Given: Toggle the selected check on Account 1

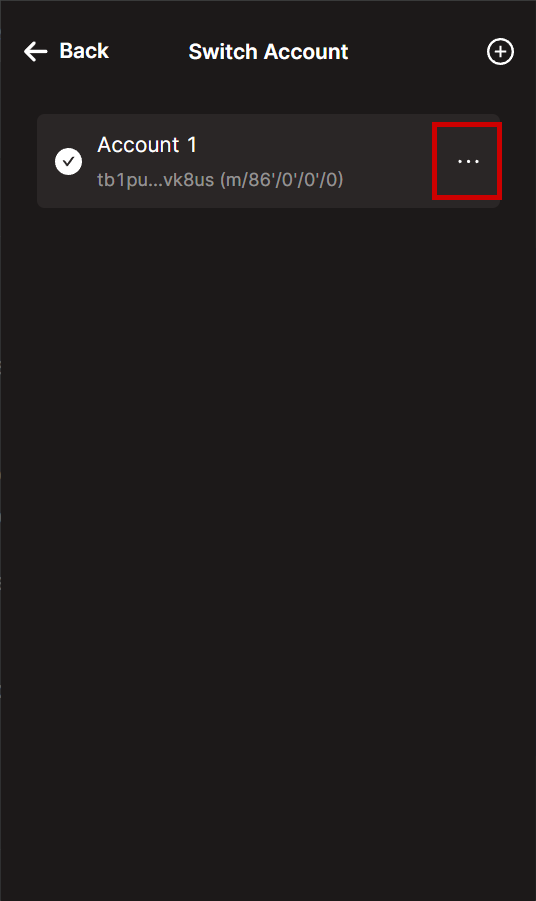Looking at the screenshot, I should coord(68,161).
